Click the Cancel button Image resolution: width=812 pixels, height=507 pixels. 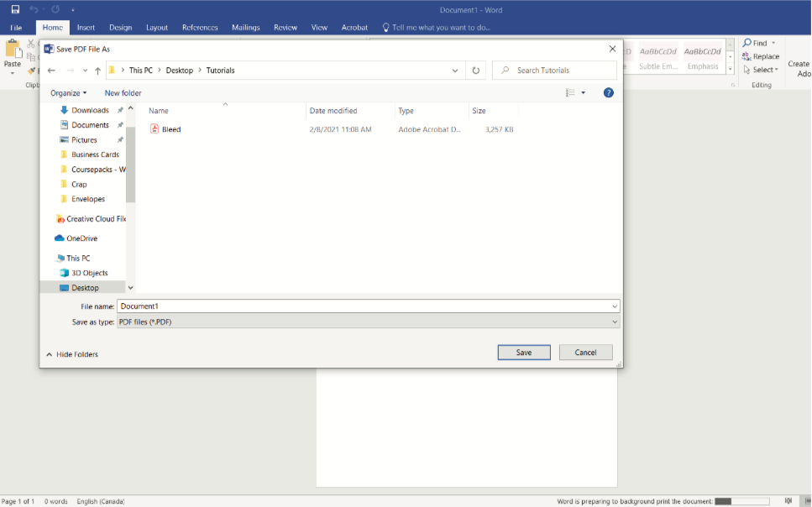(x=585, y=353)
